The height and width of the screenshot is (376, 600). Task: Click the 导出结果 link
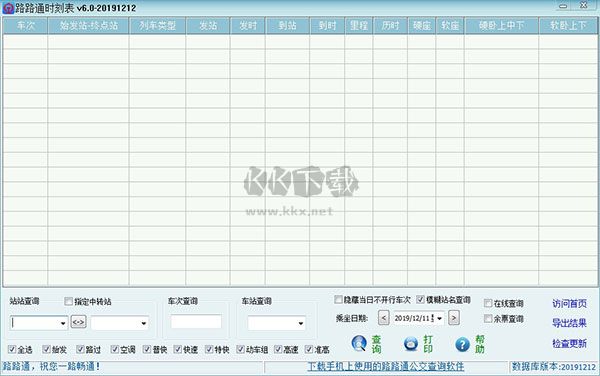[x=569, y=323]
